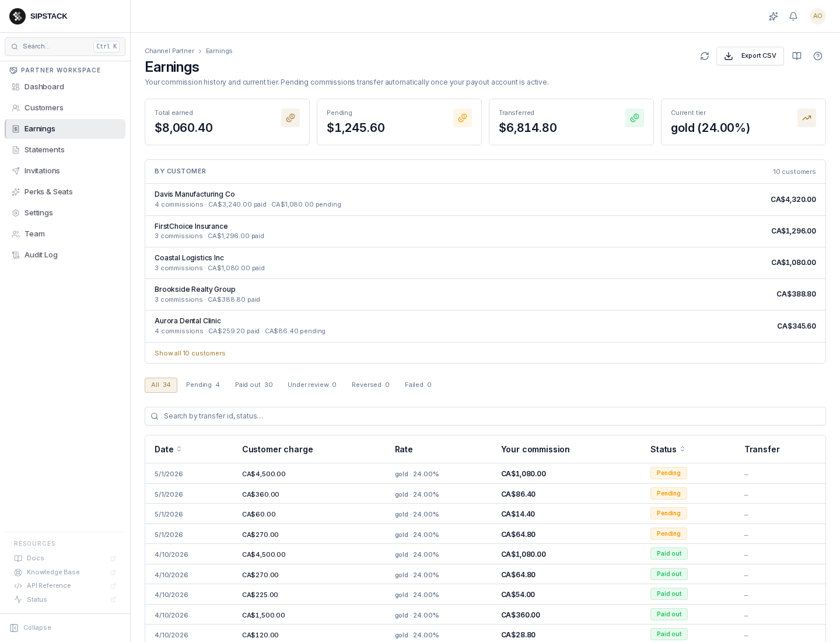The height and width of the screenshot is (642, 840).
Task: Open the documentation book icon
Action: pyautogui.click(x=797, y=56)
